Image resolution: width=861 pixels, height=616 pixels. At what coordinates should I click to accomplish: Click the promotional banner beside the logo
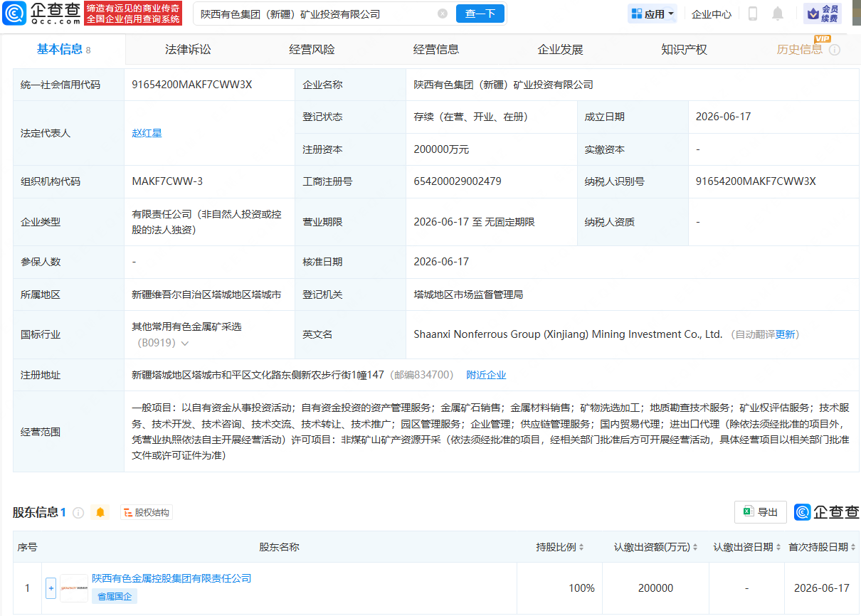133,14
